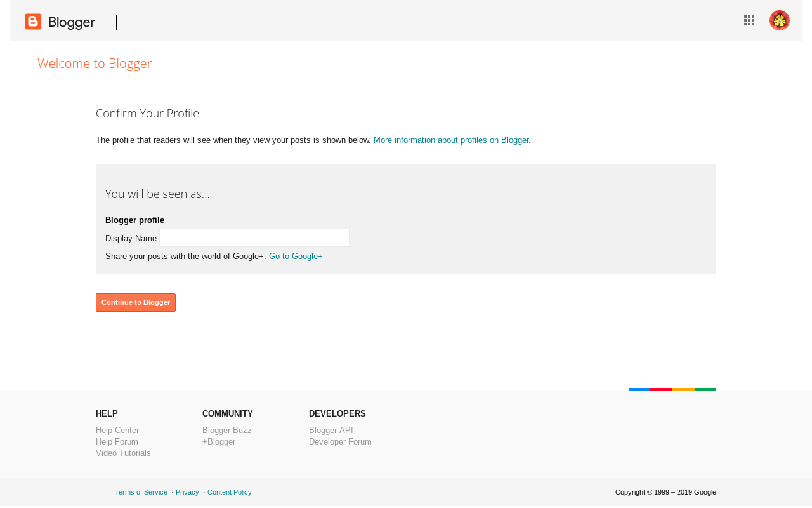This screenshot has width=812, height=508.
Task: Click the DEVELOPERS footer heading
Action: click(x=337, y=414)
